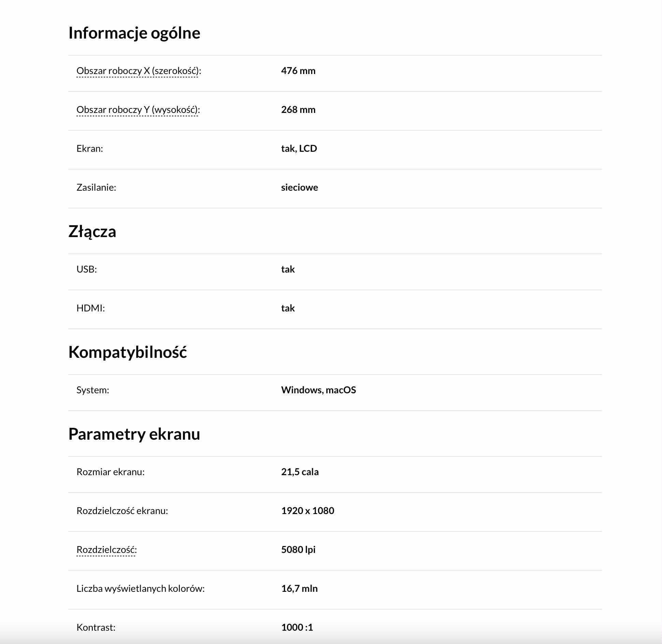662x644 pixels.
Task: Select the '476 mm' value text
Action: point(298,71)
